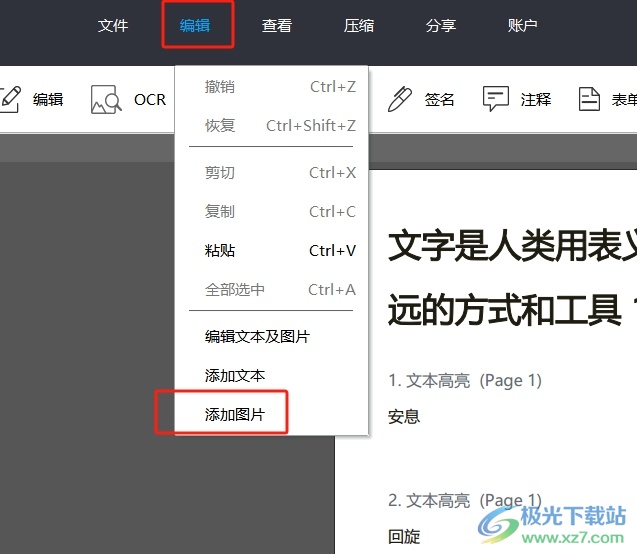The height and width of the screenshot is (554, 637).
Task: Open the 账户 menu
Action: click(522, 26)
